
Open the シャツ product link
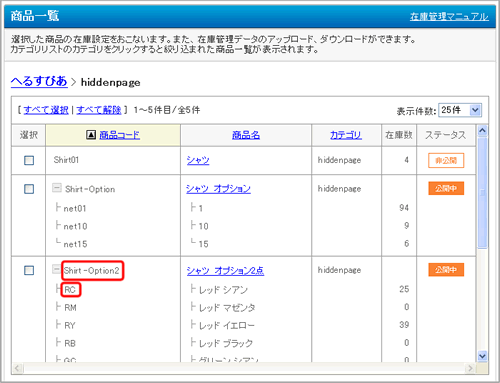(x=198, y=160)
